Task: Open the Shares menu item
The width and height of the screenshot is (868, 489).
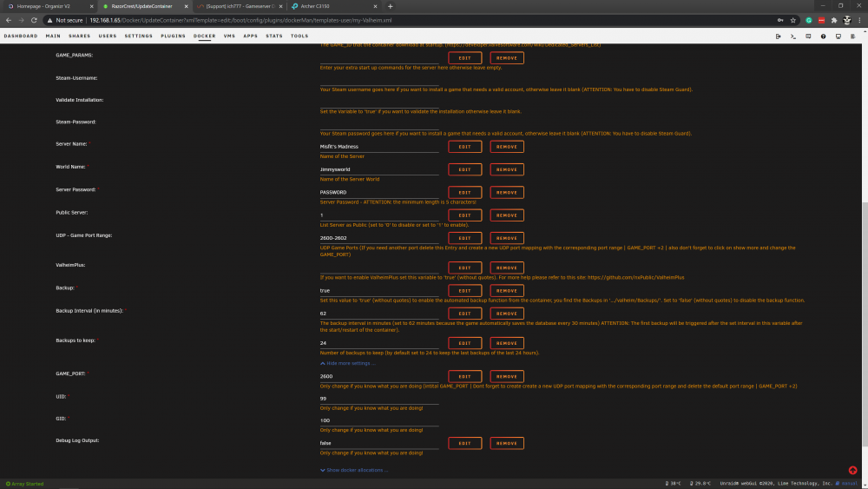Action: 80,36
